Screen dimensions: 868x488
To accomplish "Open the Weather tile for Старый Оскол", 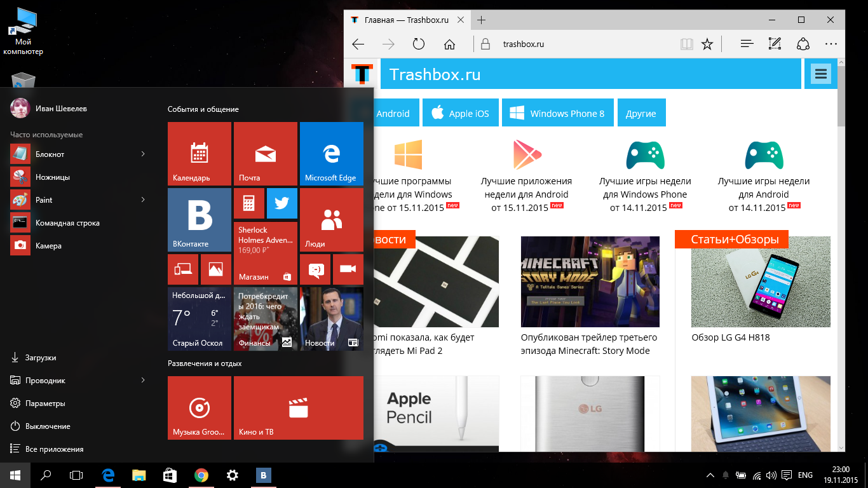I will (x=199, y=319).
